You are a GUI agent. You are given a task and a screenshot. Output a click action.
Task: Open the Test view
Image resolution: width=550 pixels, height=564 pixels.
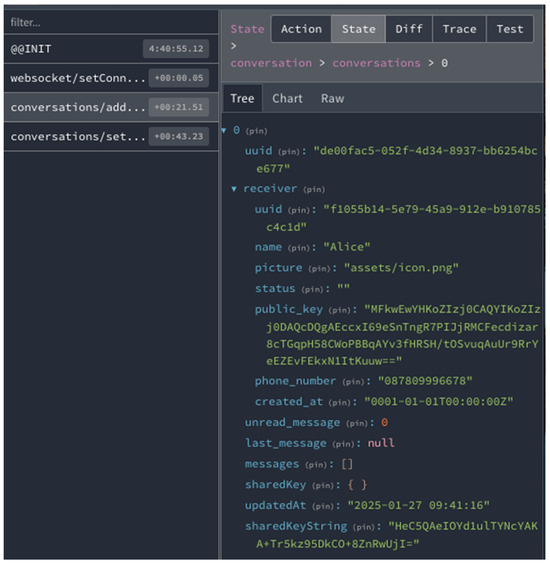click(x=510, y=29)
